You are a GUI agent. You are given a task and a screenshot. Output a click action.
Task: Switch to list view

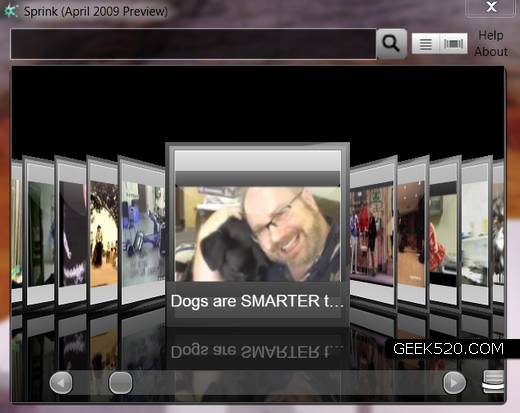point(425,43)
